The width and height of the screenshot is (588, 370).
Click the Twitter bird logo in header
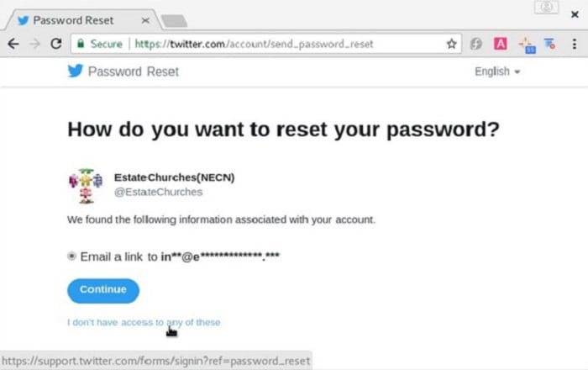(76, 71)
